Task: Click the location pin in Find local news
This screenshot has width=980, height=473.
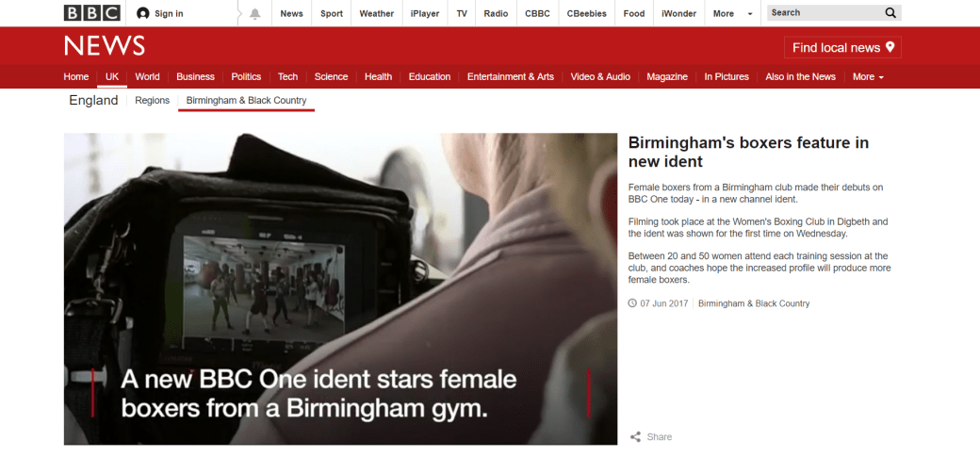Action: (x=890, y=47)
